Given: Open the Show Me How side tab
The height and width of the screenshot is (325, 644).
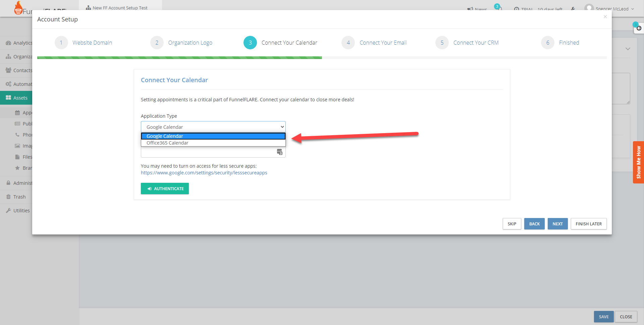Looking at the screenshot, I should pyautogui.click(x=638, y=162).
